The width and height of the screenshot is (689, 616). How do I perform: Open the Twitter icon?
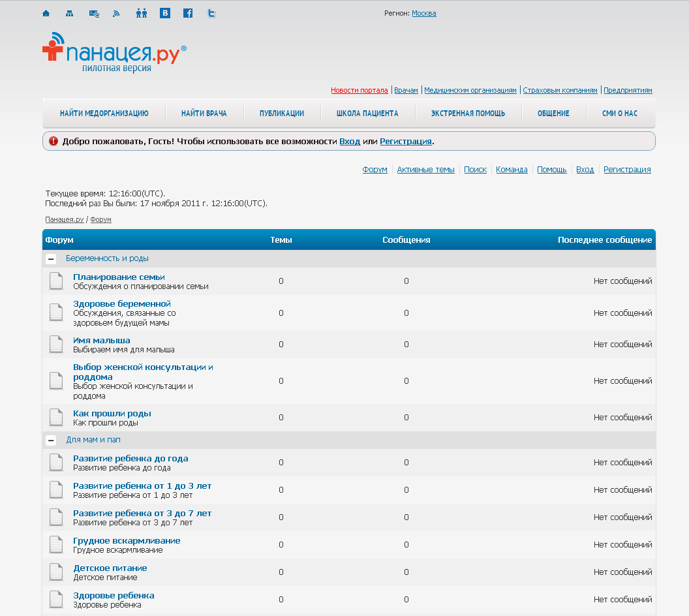point(211,13)
